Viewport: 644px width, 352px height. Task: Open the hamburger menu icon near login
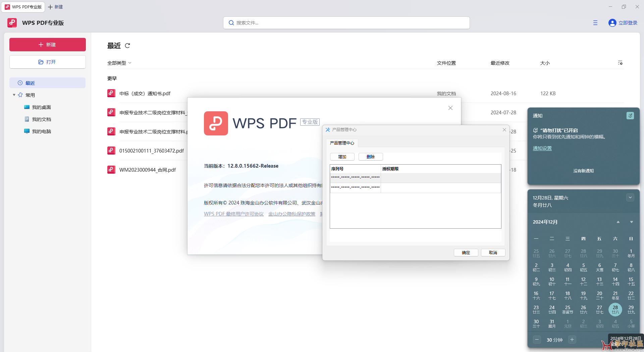click(595, 23)
